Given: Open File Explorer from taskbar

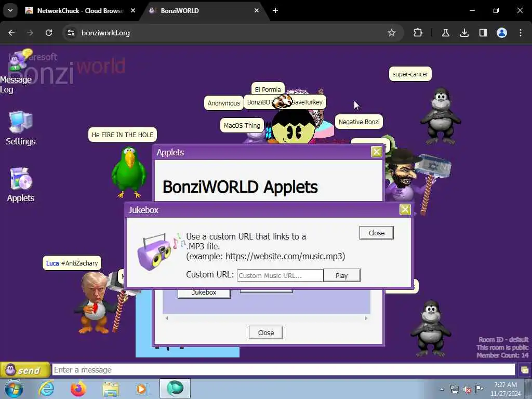Looking at the screenshot, I should [111, 389].
